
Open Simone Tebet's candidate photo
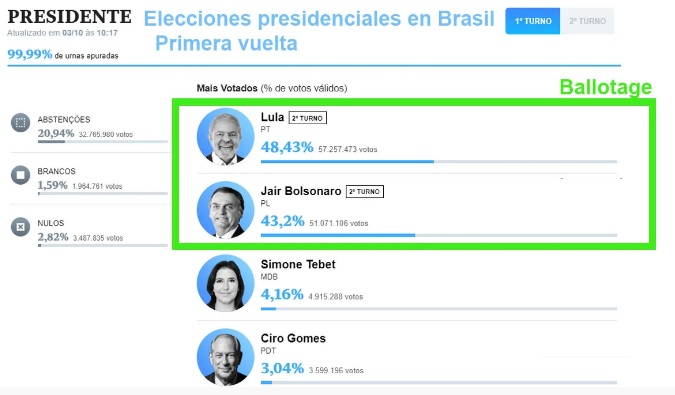point(226,283)
